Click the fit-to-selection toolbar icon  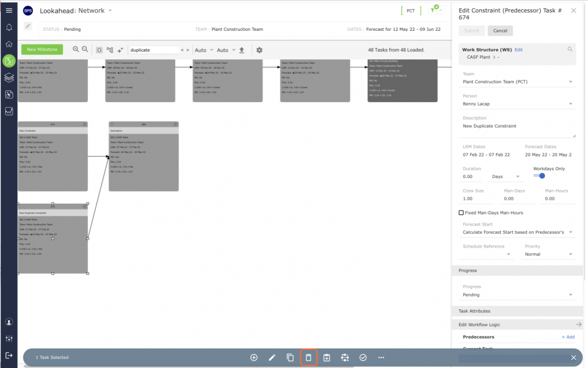[x=99, y=50]
